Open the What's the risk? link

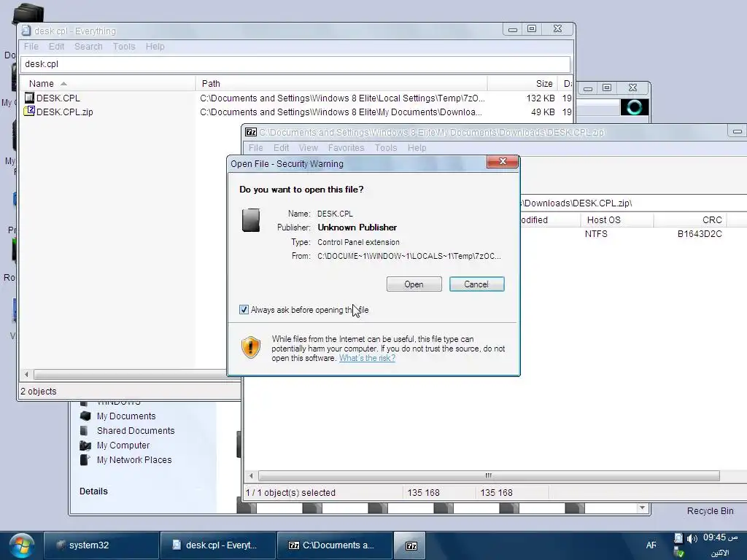tap(367, 358)
